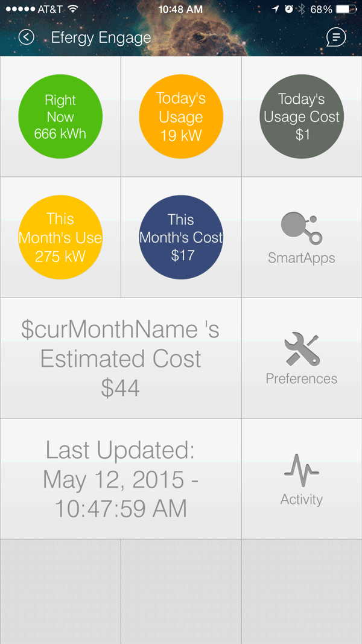Tap the gray Today's Usage Cost circle
This screenshot has width=362, height=644.
click(x=302, y=116)
